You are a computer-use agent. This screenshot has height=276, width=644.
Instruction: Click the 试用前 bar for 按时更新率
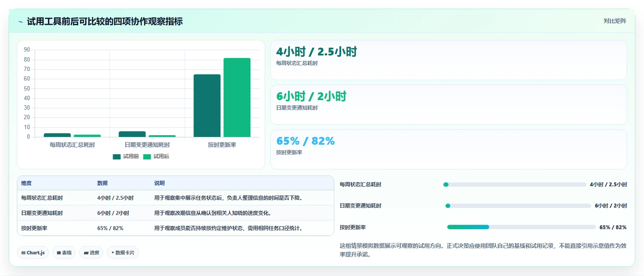pos(207,106)
